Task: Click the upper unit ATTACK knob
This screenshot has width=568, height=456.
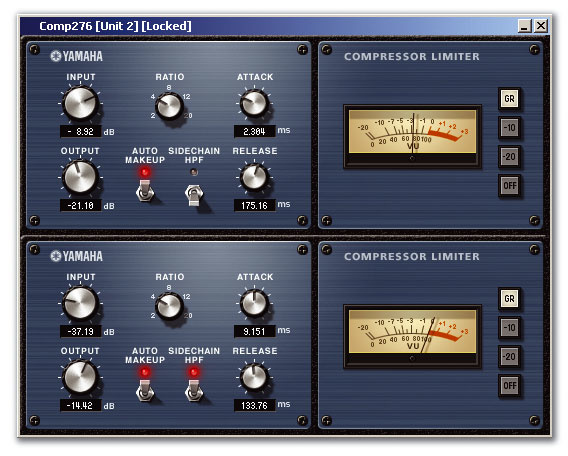Action: [x=255, y=103]
